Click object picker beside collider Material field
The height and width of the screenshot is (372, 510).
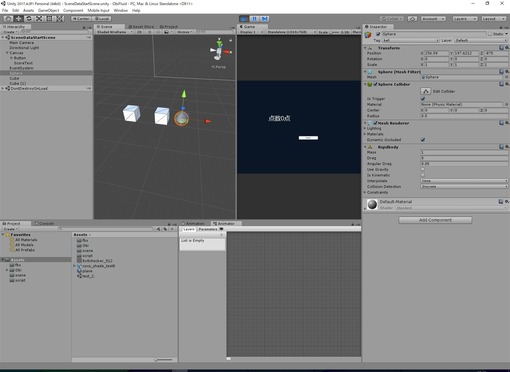pyautogui.click(x=507, y=104)
